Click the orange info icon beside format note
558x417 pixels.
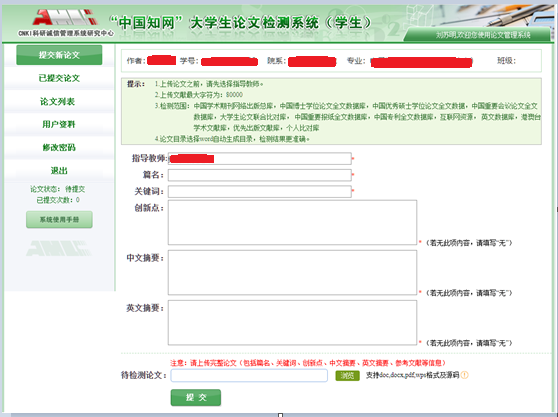[464, 375]
